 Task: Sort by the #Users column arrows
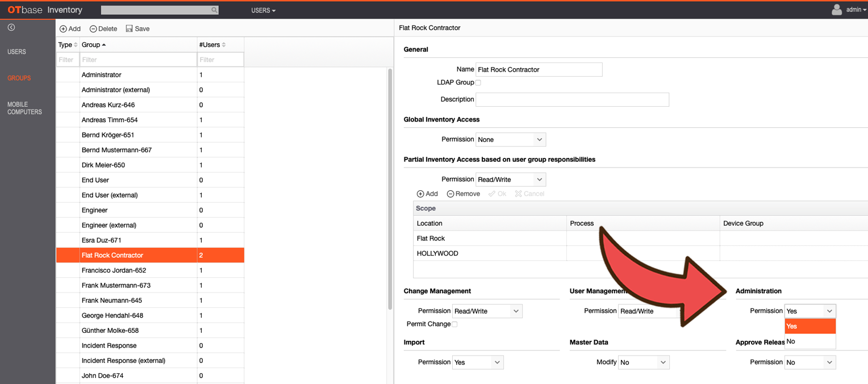[x=224, y=45]
